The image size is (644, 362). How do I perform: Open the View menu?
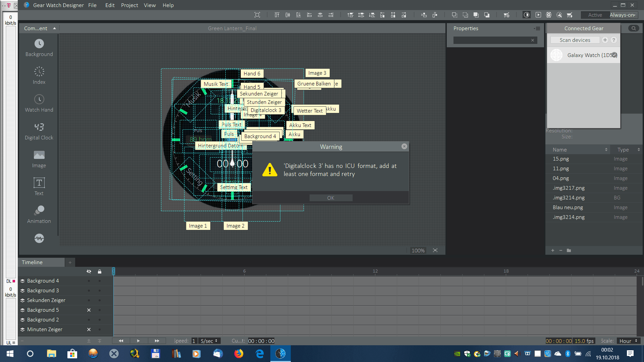click(x=150, y=5)
